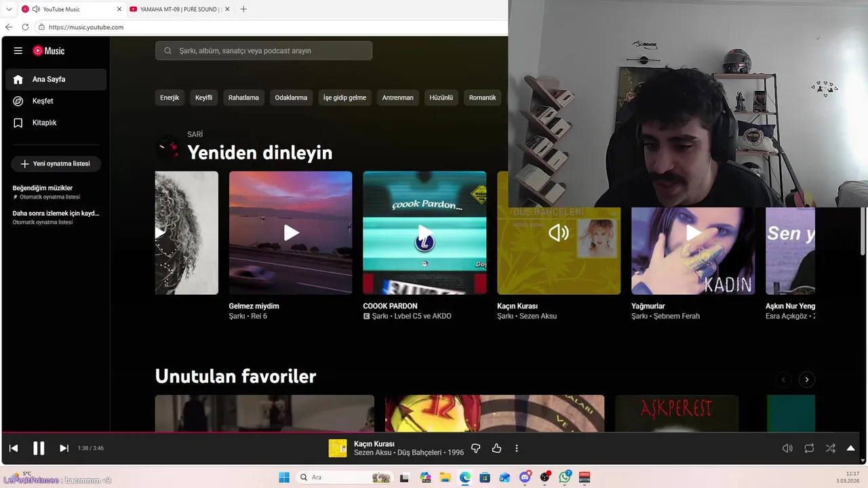Screen dimensions: 868x488
Task: Expand the now playing panel
Action: coord(850,448)
